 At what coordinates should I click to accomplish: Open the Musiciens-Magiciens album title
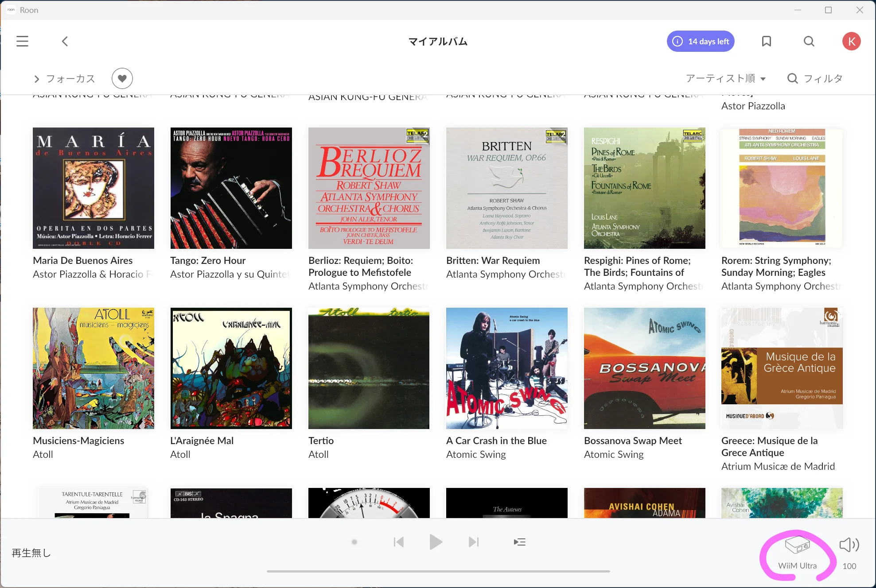pyautogui.click(x=78, y=441)
